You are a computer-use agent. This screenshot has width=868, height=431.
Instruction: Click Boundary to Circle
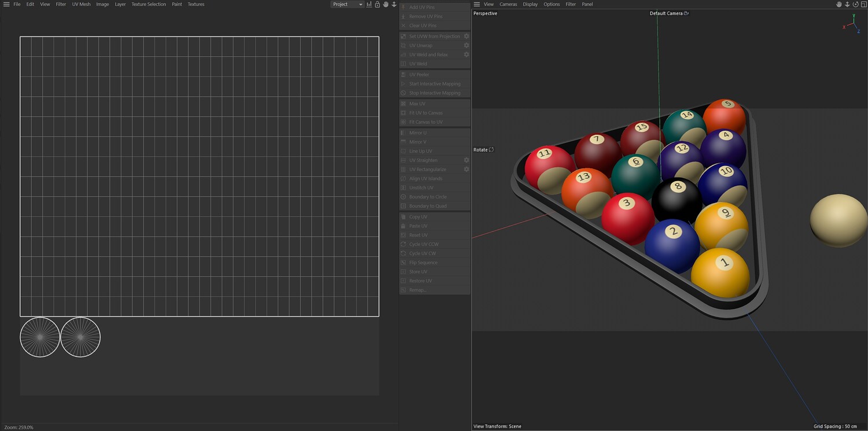click(x=435, y=197)
